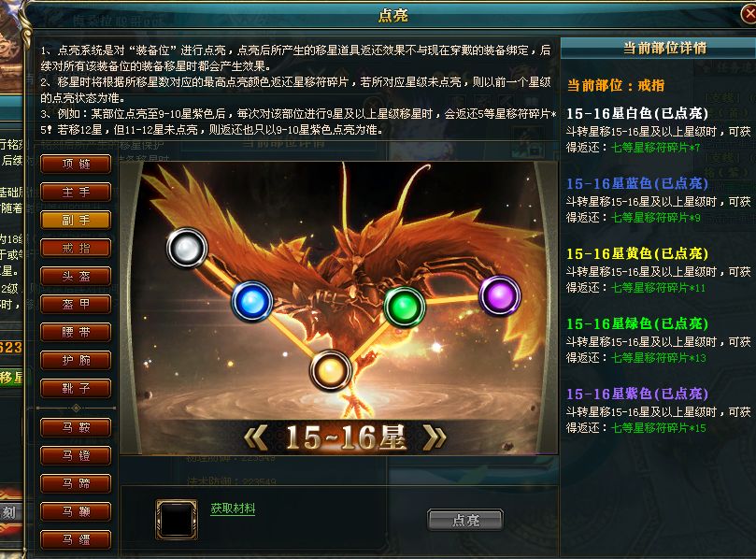Open the 获取材料 link

coord(233,509)
